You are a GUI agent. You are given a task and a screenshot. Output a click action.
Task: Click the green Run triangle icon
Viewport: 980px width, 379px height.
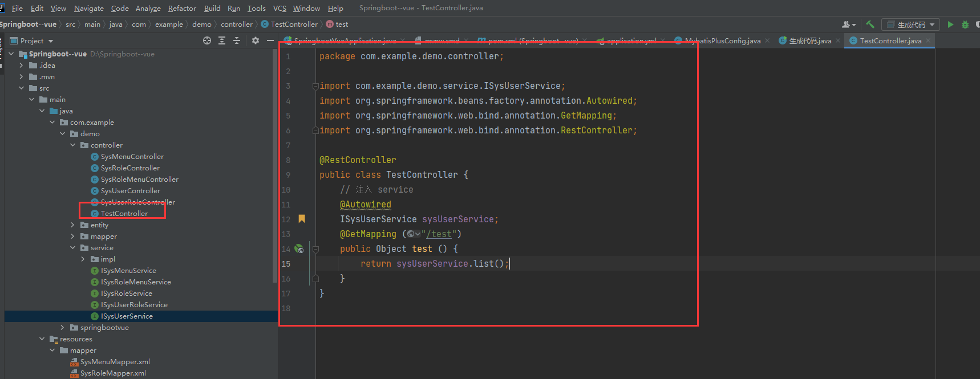[x=950, y=25]
